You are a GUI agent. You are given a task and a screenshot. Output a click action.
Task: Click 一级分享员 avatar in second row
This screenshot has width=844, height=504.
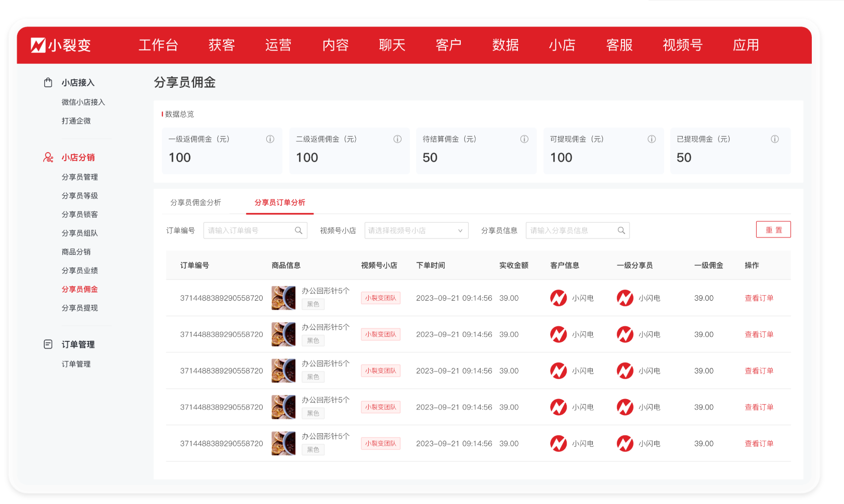625,334
